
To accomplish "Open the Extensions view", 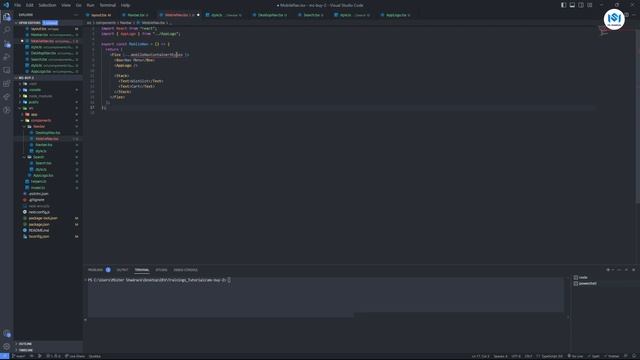I will pos(7,84).
